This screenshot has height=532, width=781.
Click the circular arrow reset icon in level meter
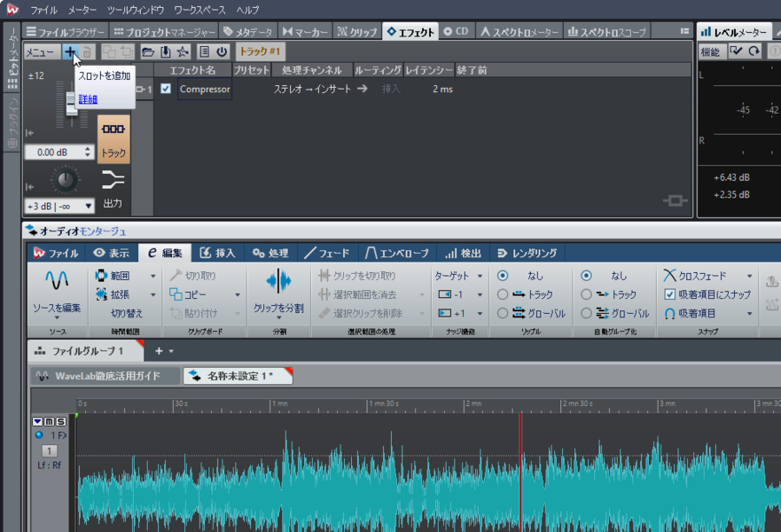(754, 51)
